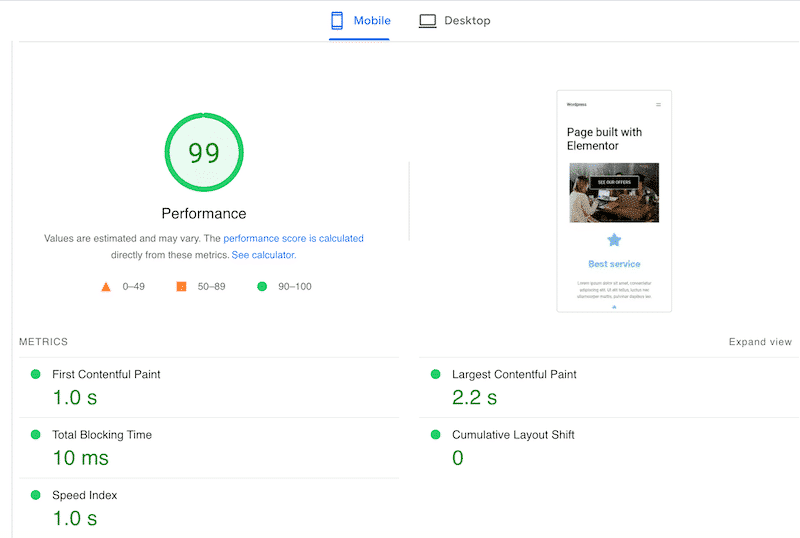The height and width of the screenshot is (538, 800).
Task: Click the green dot beside Speed Index
Action: click(36, 495)
